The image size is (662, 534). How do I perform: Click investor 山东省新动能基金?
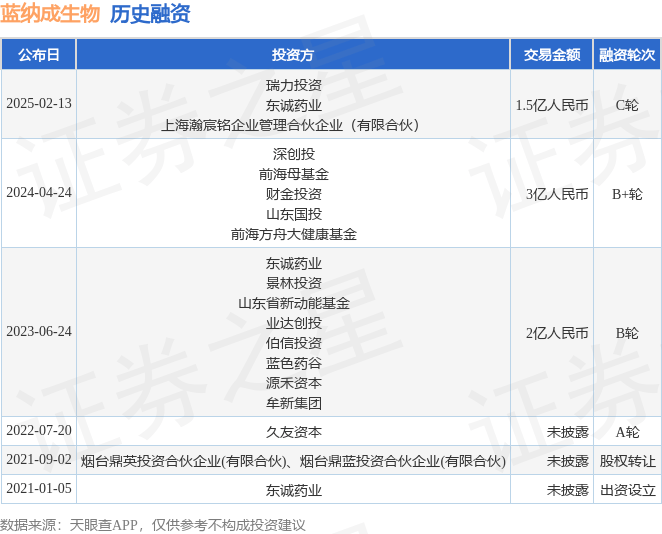[293, 303]
